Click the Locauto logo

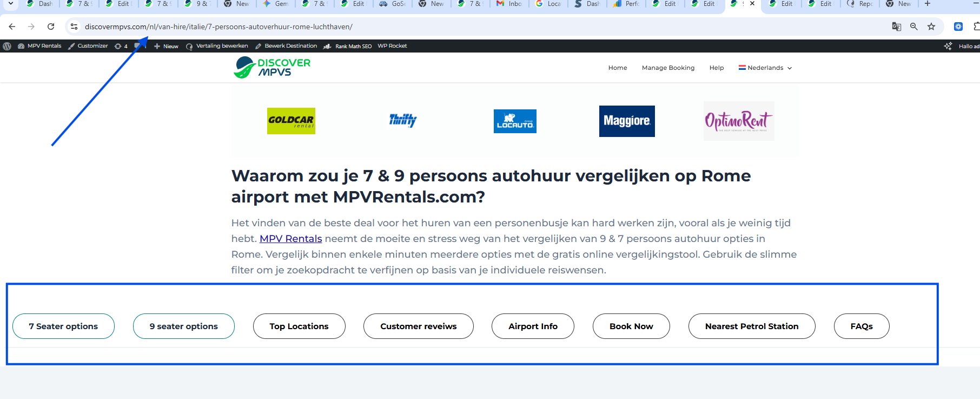[x=515, y=121]
